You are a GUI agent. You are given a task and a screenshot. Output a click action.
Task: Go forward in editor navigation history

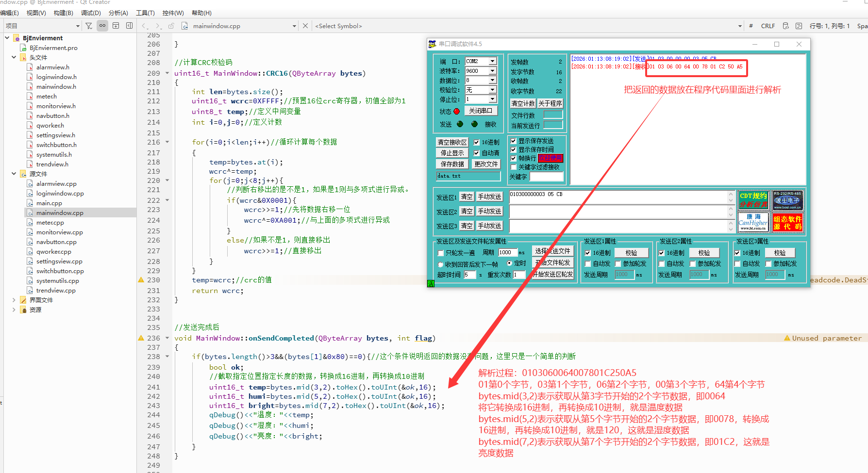click(x=158, y=26)
